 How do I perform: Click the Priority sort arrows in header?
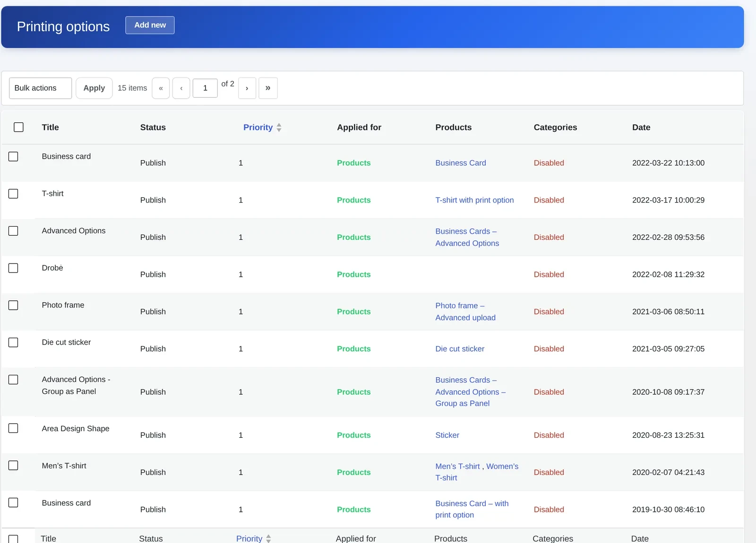click(x=279, y=127)
